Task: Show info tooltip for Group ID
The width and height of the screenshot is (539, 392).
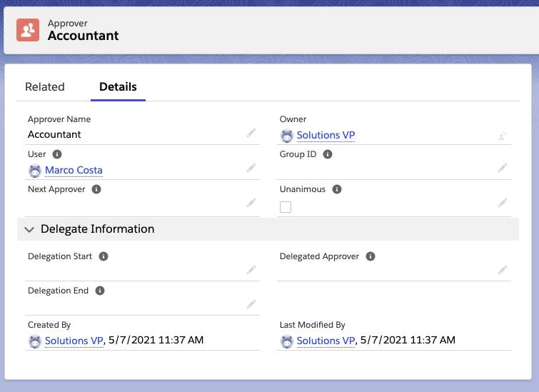Action: (x=328, y=154)
